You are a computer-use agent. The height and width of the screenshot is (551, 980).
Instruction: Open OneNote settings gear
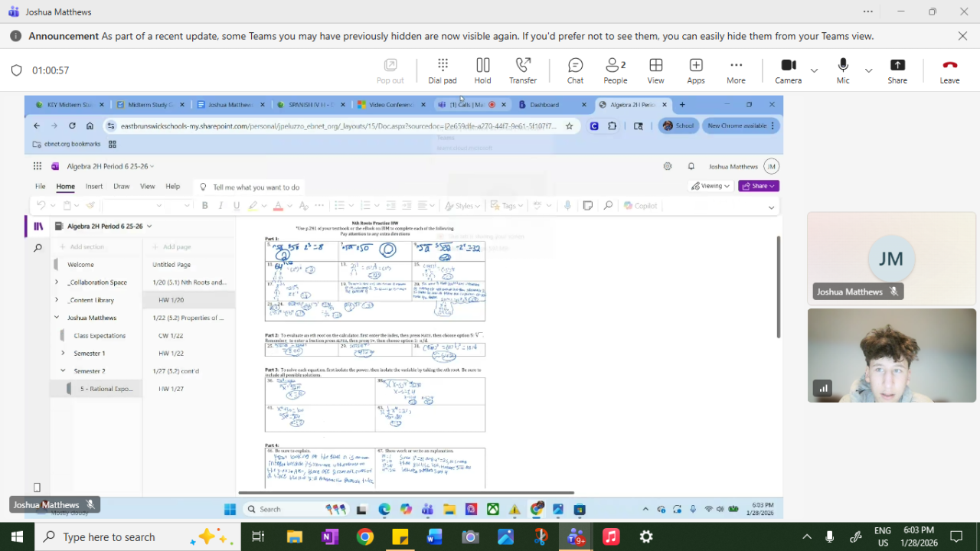(x=668, y=166)
